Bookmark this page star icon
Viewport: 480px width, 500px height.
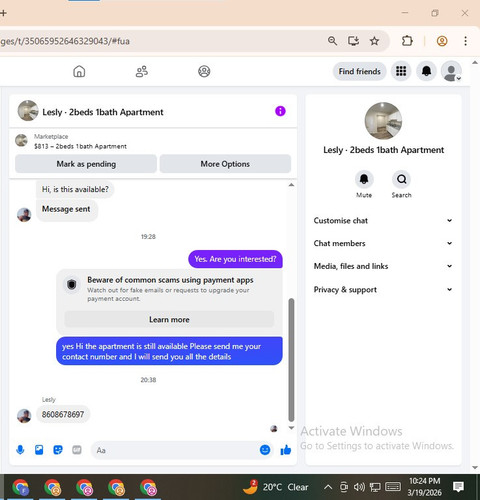coord(374,41)
